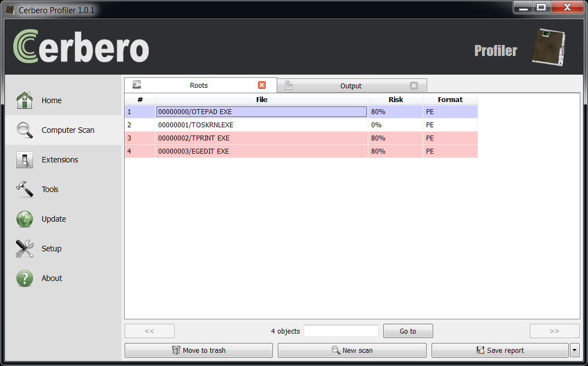Click the Computer Scan magnifier icon

click(x=25, y=130)
